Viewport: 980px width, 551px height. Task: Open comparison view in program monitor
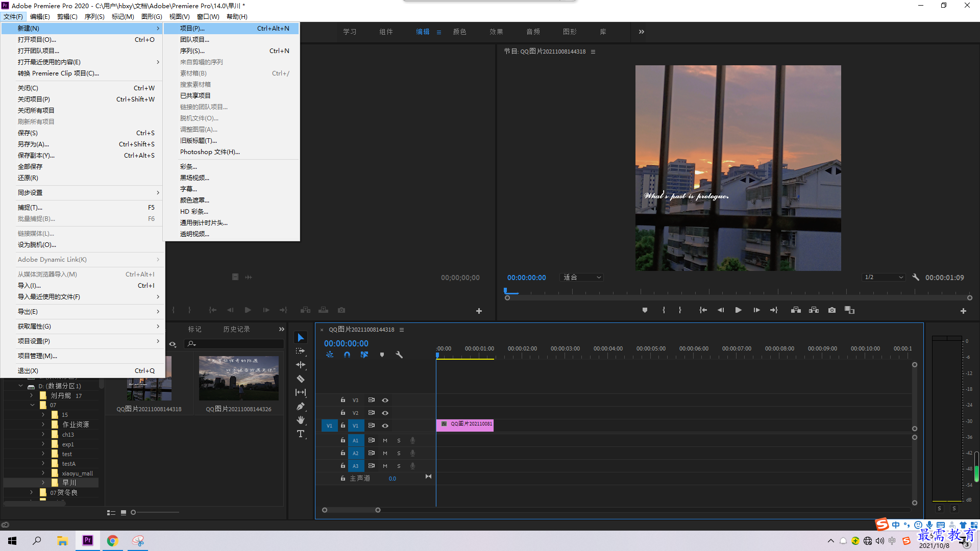849,310
